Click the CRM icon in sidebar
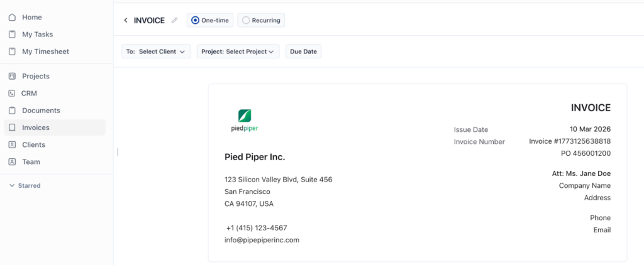This screenshot has width=644, height=265. click(12, 94)
